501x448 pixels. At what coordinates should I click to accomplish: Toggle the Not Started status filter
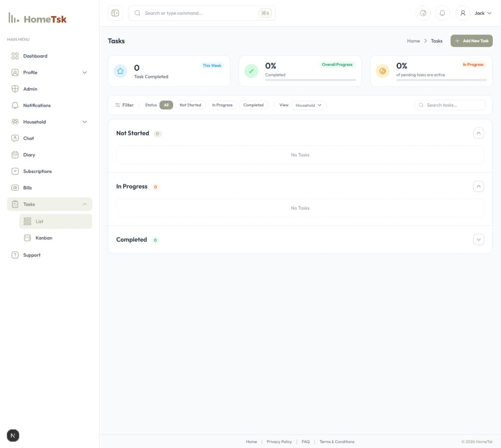coord(190,105)
